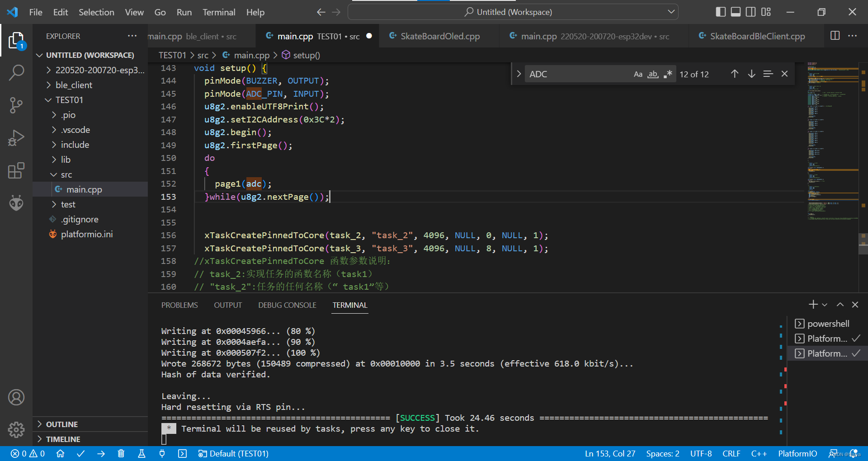Viewport: 868px width, 461px height.
Task: Click PlatformIO Upload arrow in status bar
Action: click(x=101, y=453)
